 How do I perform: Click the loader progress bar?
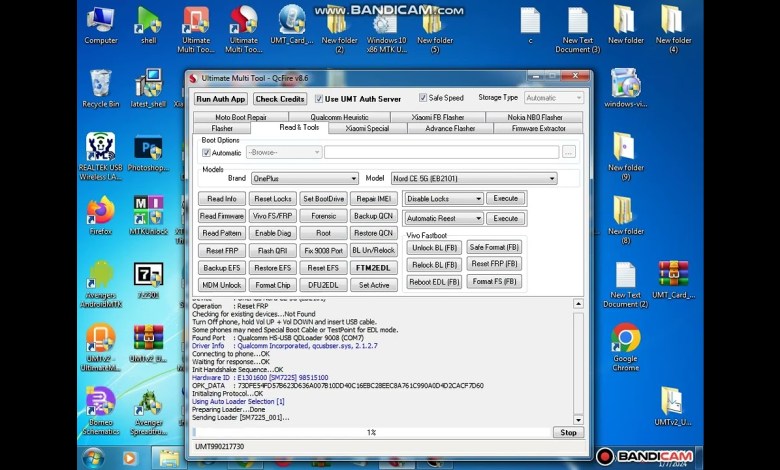372,433
